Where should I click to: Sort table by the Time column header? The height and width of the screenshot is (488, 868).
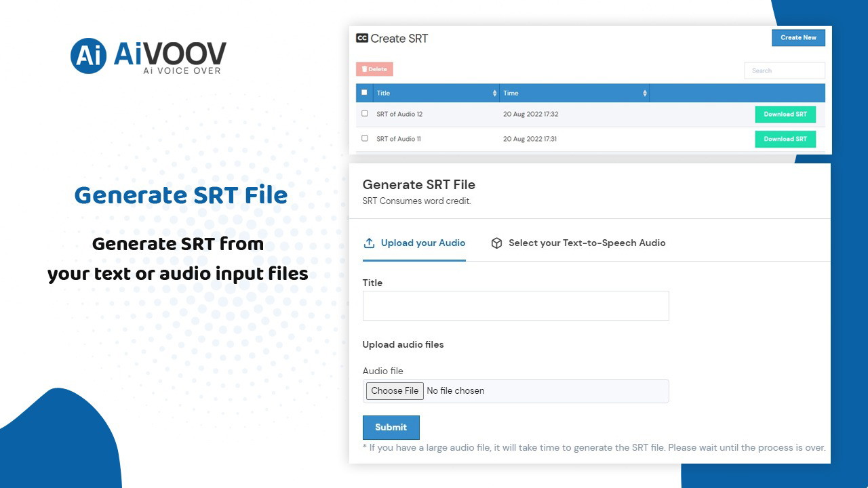(x=512, y=94)
